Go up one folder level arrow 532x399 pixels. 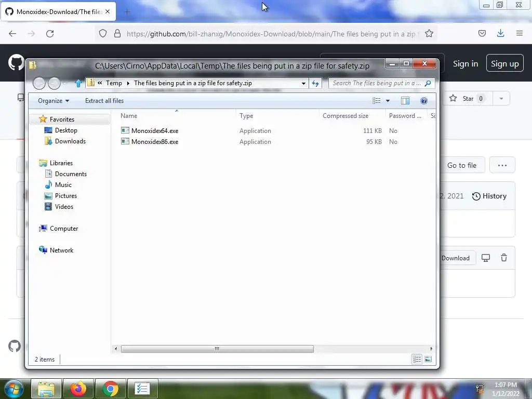(78, 83)
